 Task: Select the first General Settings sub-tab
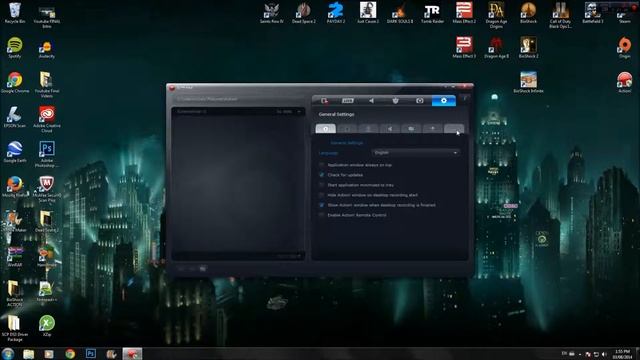tap(326, 129)
